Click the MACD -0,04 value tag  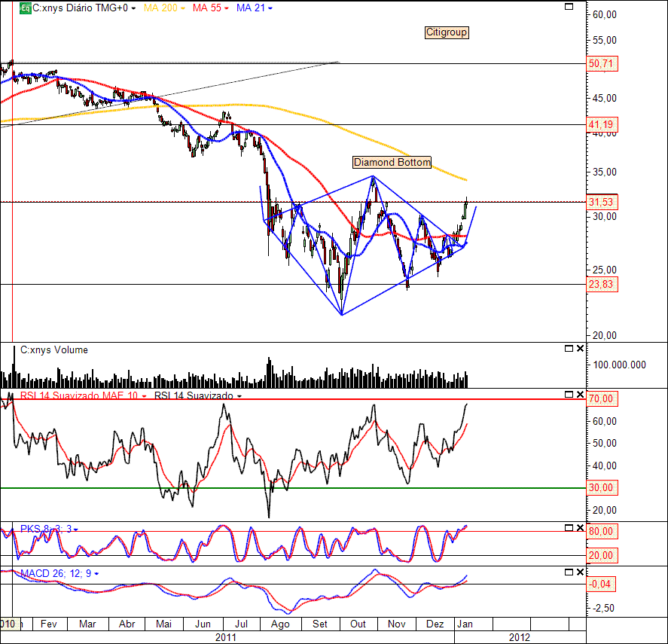[x=602, y=584]
